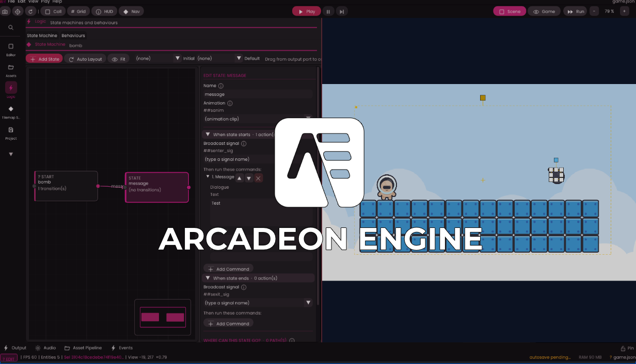Viewport: 636px width, 364px height.
Task: Click the search magnifier in sidebar
Action: coord(11,27)
